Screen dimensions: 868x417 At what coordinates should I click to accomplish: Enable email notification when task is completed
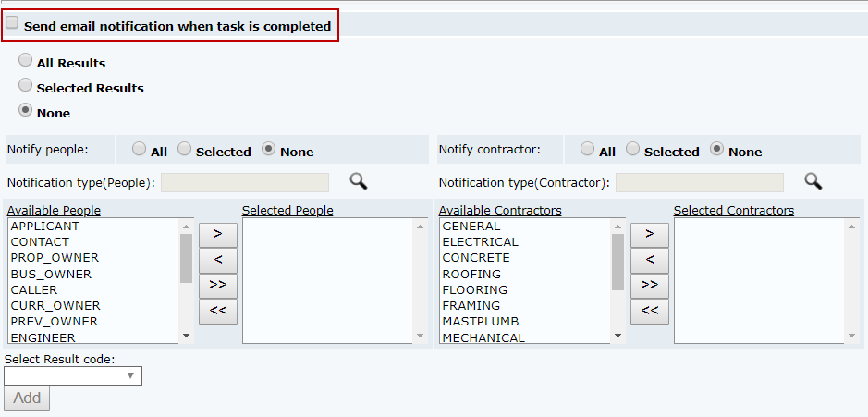pos(13,24)
